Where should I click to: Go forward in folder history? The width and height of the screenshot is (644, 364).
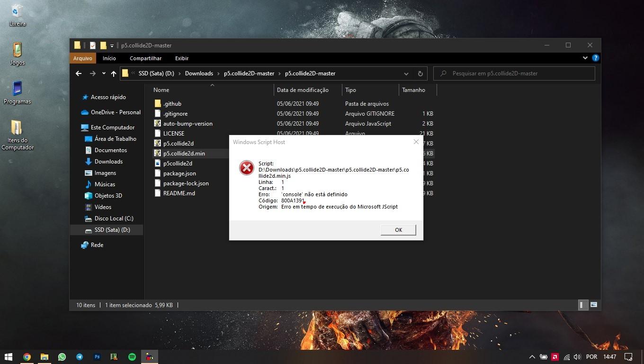(92, 73)
